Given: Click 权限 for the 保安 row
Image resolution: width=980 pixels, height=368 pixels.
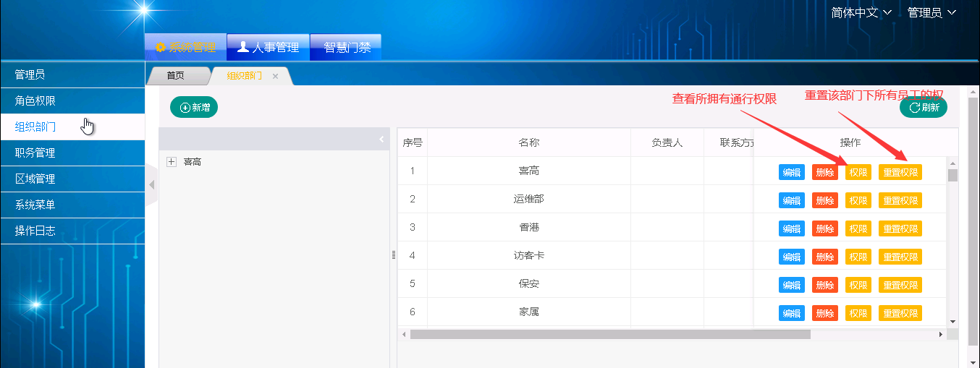Looking at the screenshot, I should point(858,285).
